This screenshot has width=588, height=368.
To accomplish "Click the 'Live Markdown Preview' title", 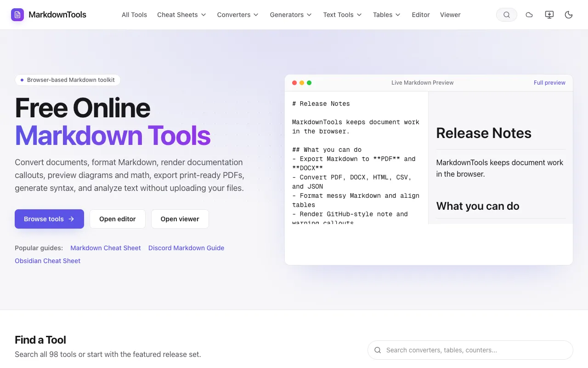I will pyautogui.click(x=423, y=83).
